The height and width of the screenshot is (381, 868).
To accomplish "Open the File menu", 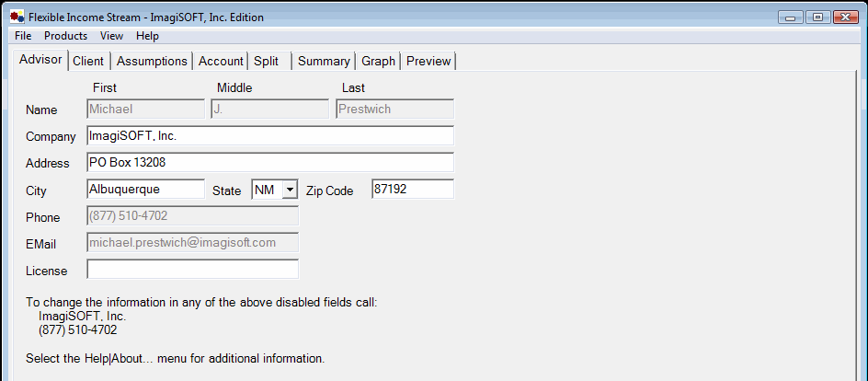I will pyautogui.click(x=23, y=36).
